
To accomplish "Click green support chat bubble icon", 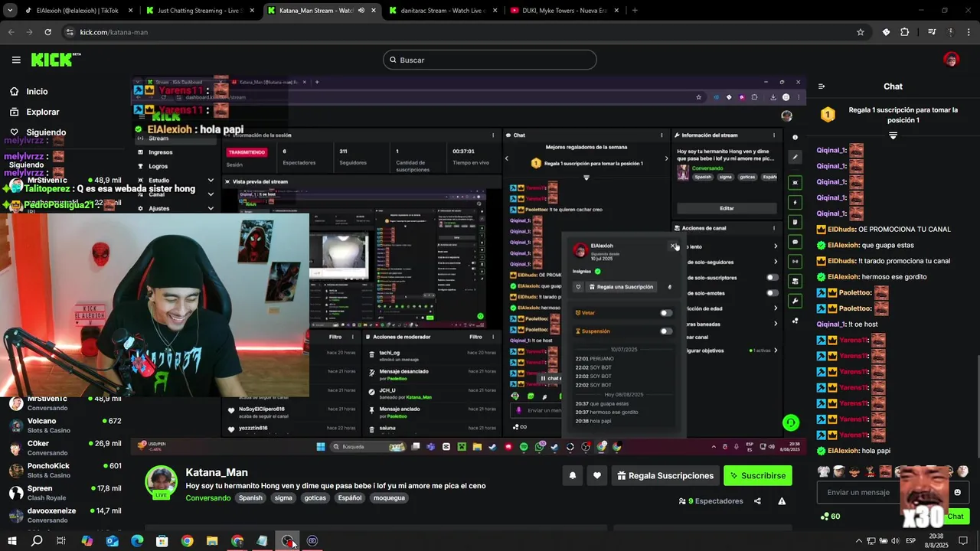I will click(791, 422).
